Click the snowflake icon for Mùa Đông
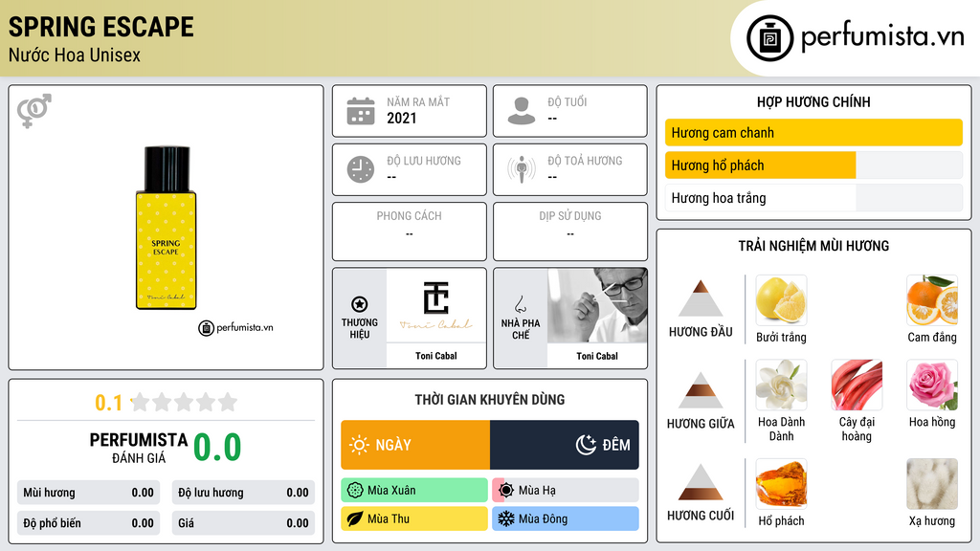The image size is (980, 551). coord(506,518)
